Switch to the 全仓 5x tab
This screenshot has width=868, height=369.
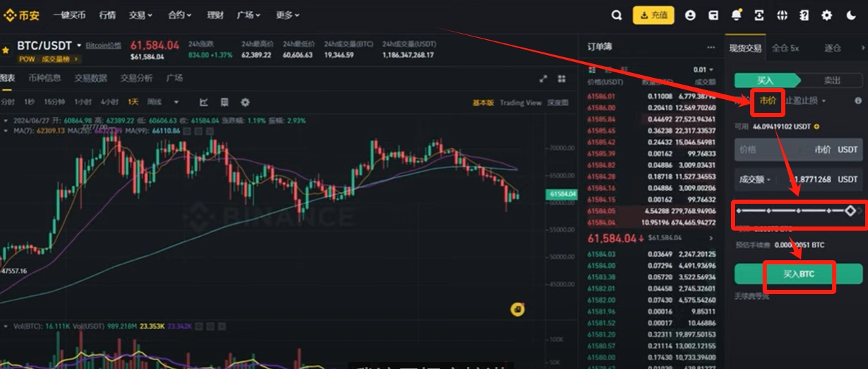pyautogui.click(x=785, y=48)
